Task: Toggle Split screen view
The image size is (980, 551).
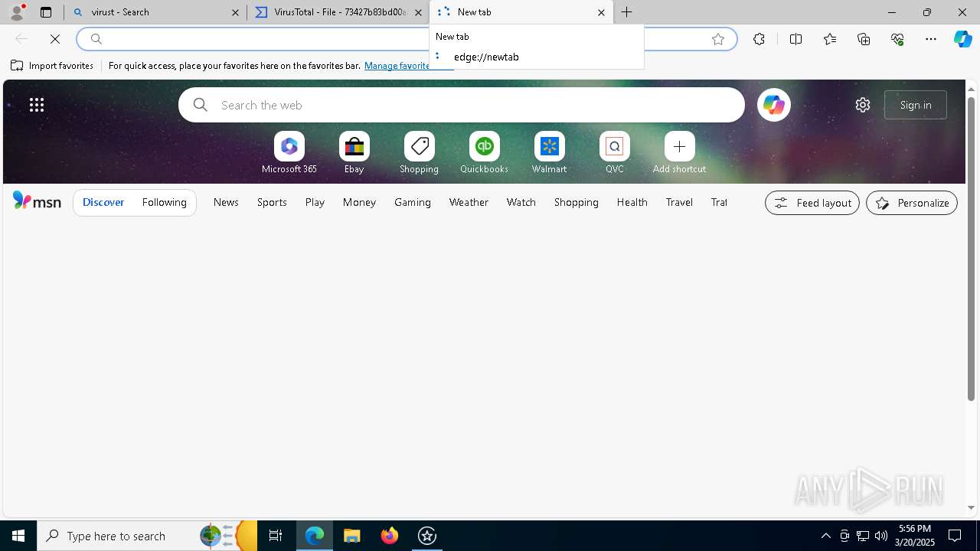Action: (x=795, y=39)
